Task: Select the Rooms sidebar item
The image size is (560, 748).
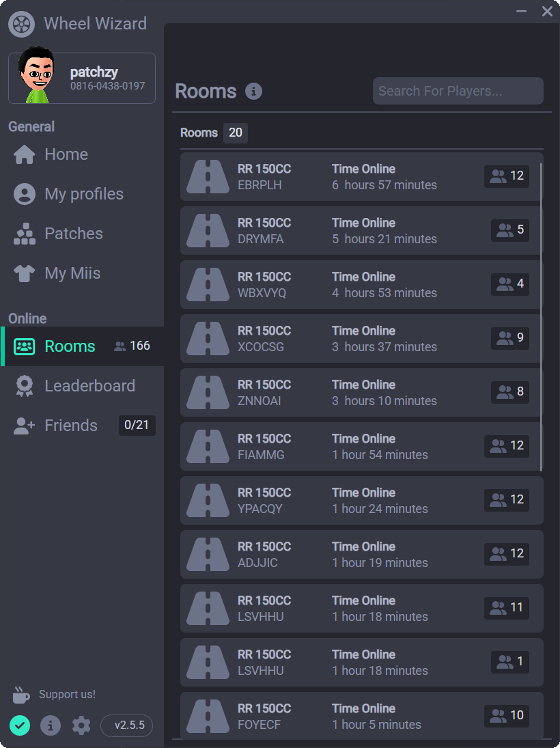Action: [82, 346]
